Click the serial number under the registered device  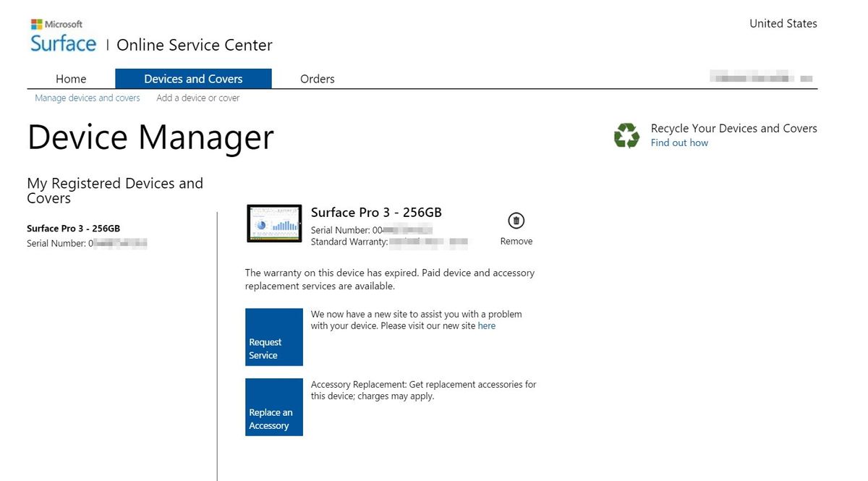(87, 243)
